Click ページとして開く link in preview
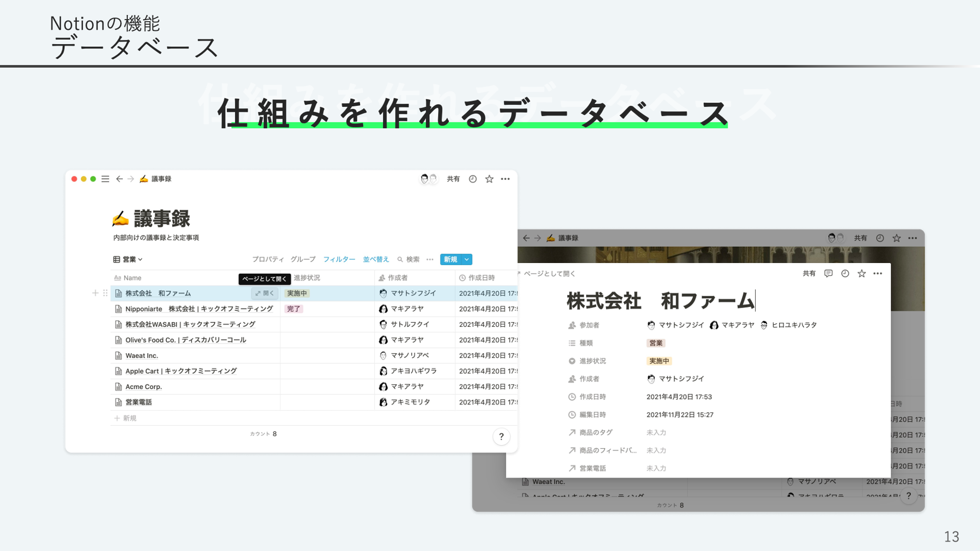 tap(549, 273)
